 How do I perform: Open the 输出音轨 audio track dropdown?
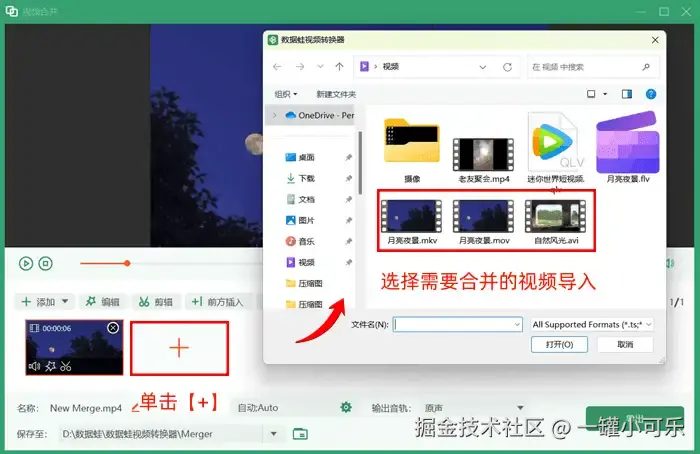pyautogui.click(x=520, y=408)
